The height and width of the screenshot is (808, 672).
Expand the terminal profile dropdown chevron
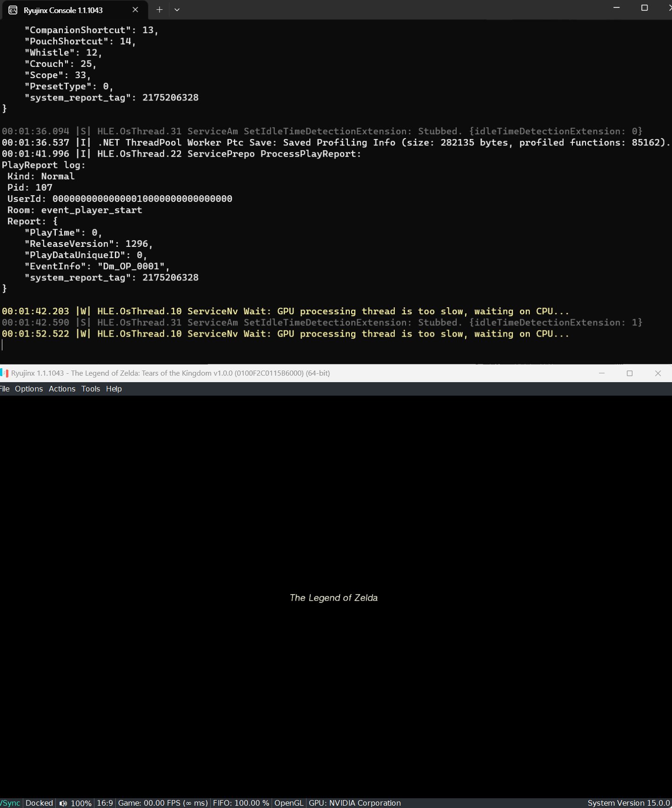coord(177,10)
